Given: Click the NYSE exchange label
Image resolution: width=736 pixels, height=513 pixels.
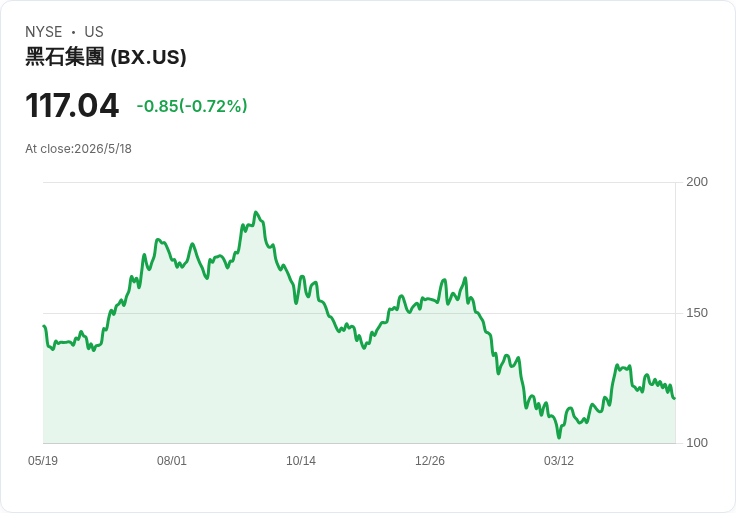Looking at the screenshot, I should [44, 32].
